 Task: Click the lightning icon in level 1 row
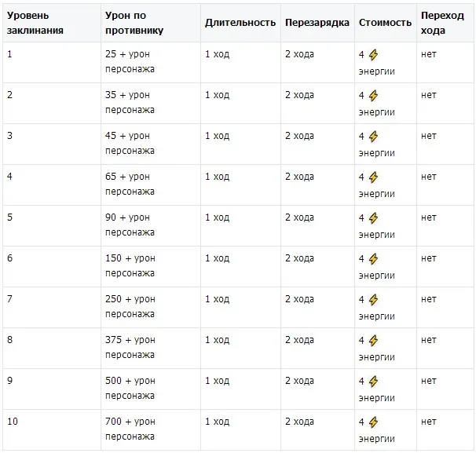pyautogui.click(x=373, y=55)
